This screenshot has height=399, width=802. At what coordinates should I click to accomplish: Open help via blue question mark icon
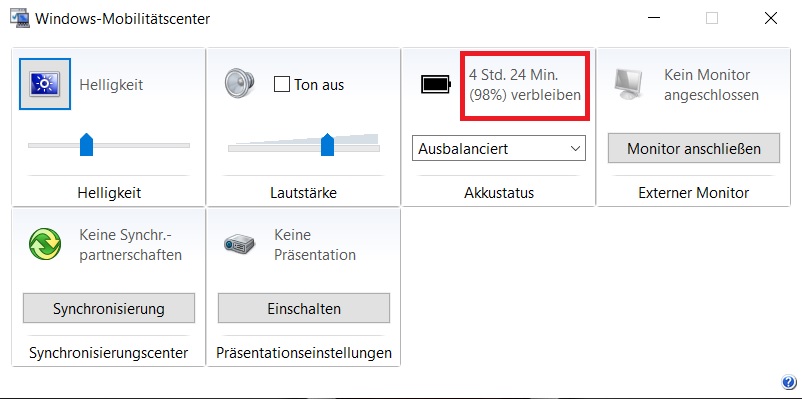(x=788, y=382)
